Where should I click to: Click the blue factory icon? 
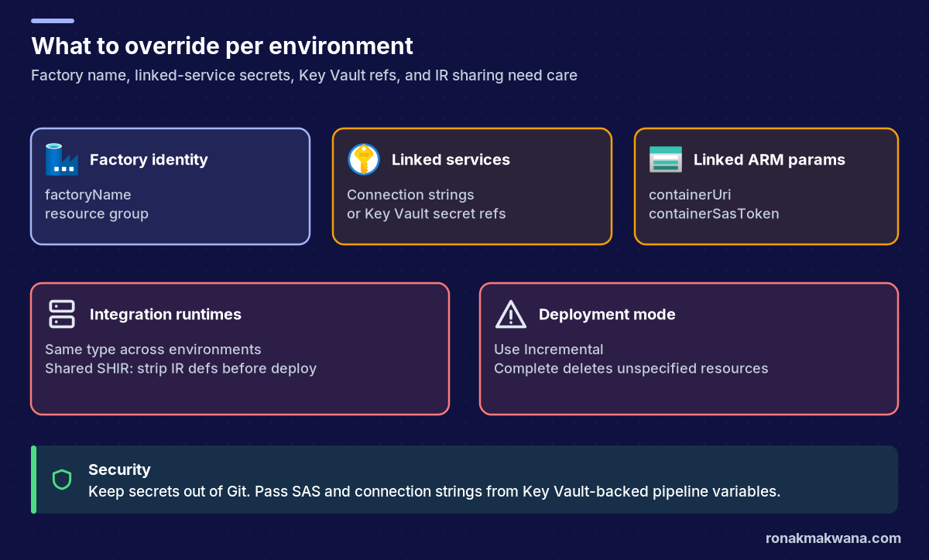click(x=61, y=159)
